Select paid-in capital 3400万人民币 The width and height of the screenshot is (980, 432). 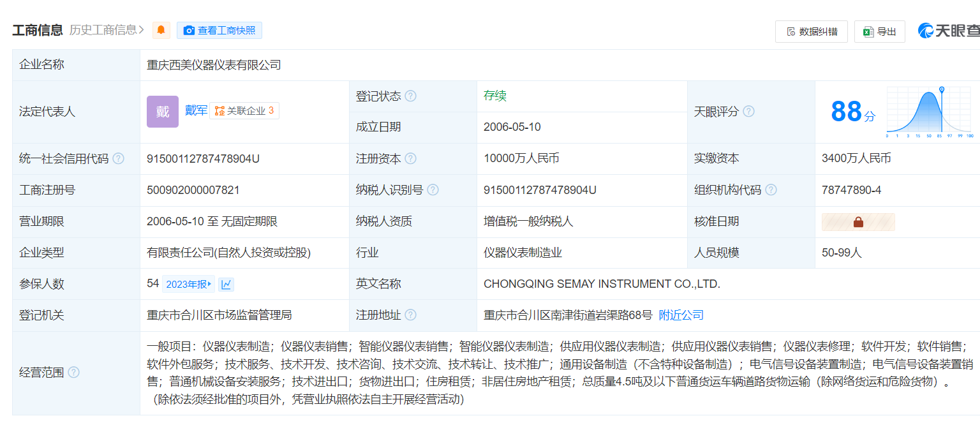(856, 159)
